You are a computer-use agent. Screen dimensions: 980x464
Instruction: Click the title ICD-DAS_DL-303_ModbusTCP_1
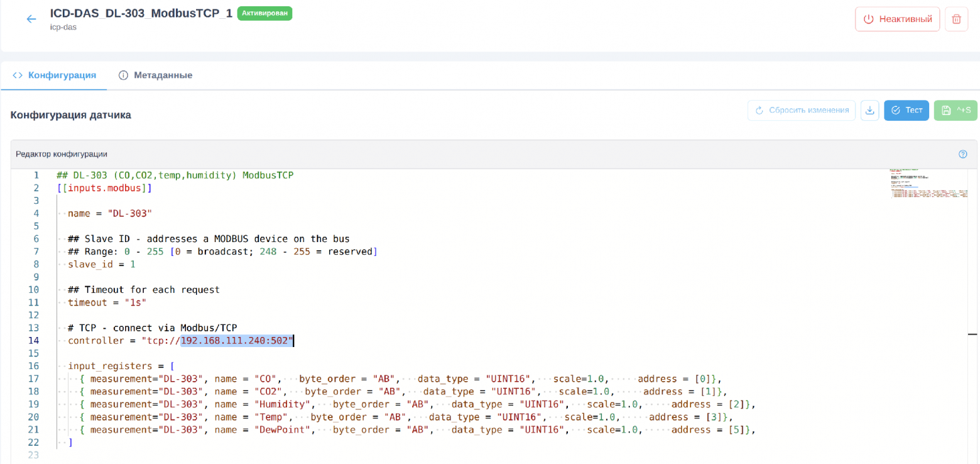(141, 14)
